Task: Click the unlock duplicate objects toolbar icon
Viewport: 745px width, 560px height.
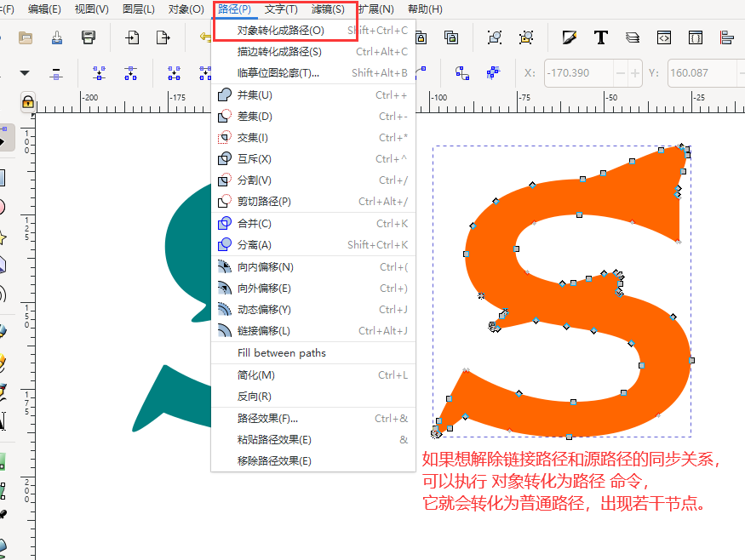Action: [x=451, y=37]
